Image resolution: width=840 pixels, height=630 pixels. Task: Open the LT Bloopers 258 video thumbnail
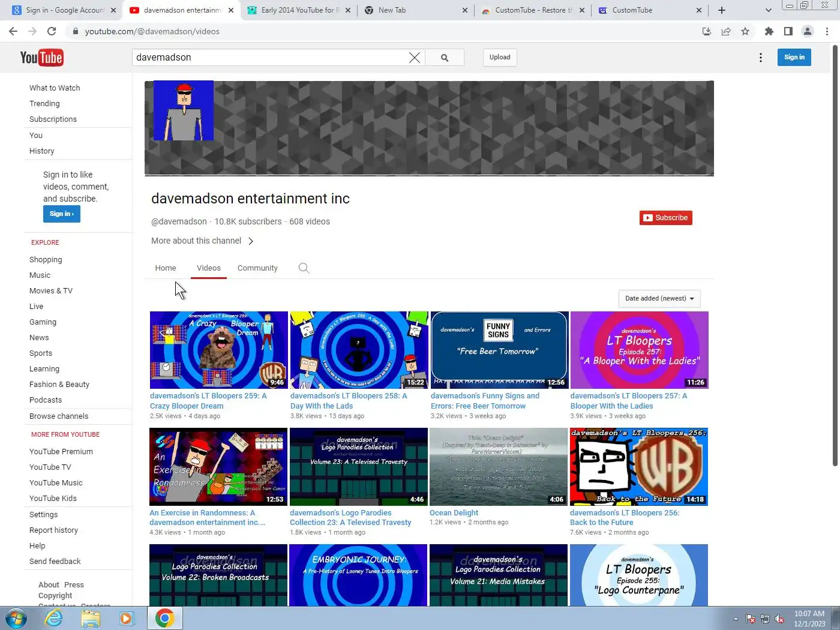click(359, 350)
